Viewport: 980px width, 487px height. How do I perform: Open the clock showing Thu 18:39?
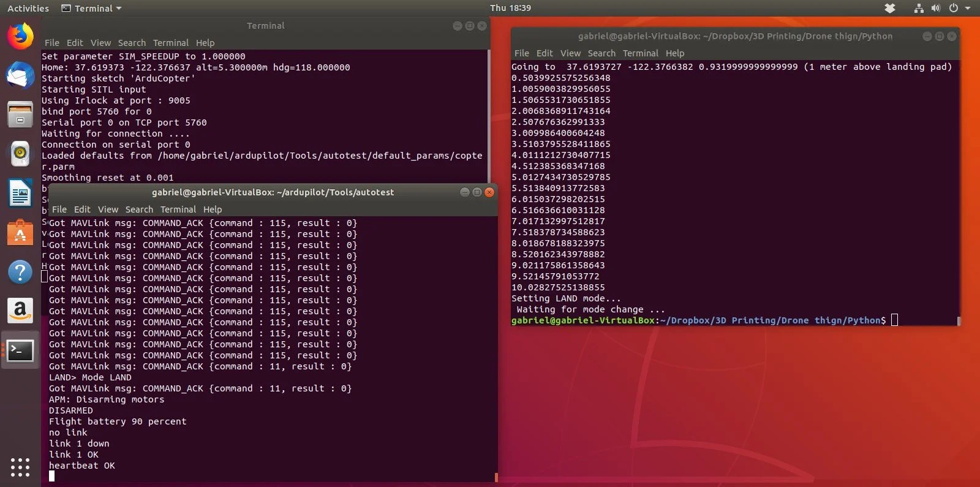510,8
